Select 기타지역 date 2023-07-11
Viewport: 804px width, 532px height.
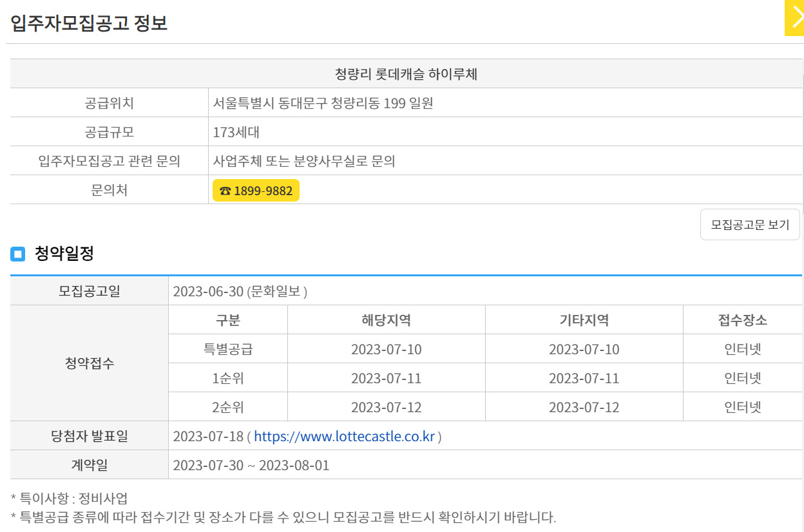584,378
